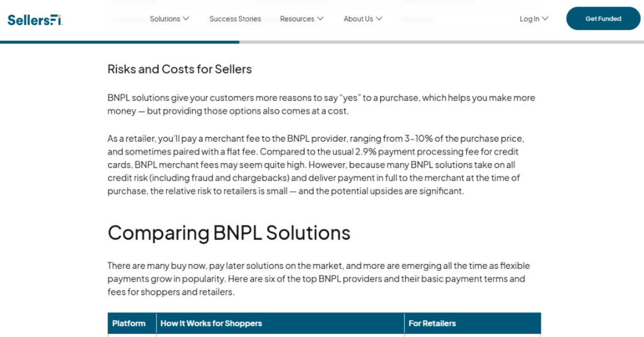644x337 pixels.
Task: Open the Resources menu
Action: (297, 19)
